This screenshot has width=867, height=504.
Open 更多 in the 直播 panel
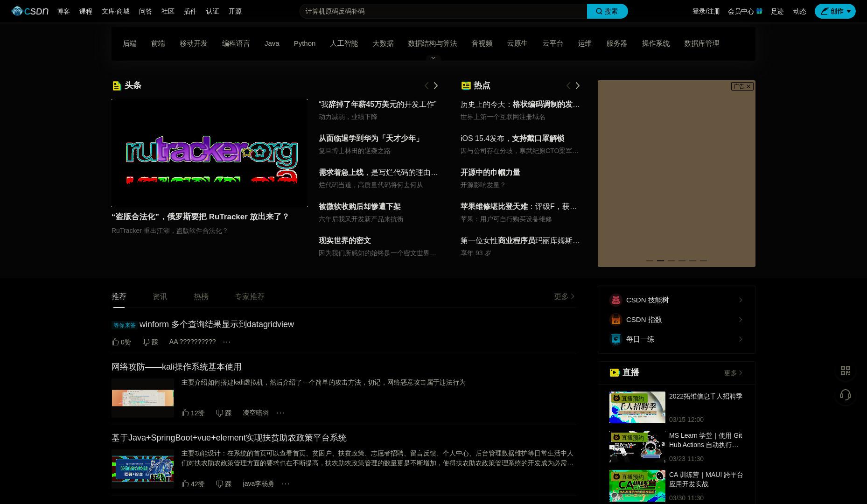click(733, 373)
